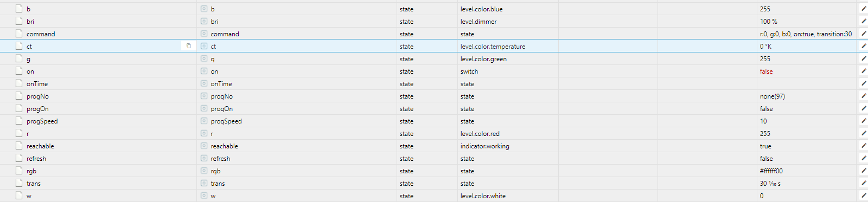Click pencil edit icon for bri row

coord(864,21)
